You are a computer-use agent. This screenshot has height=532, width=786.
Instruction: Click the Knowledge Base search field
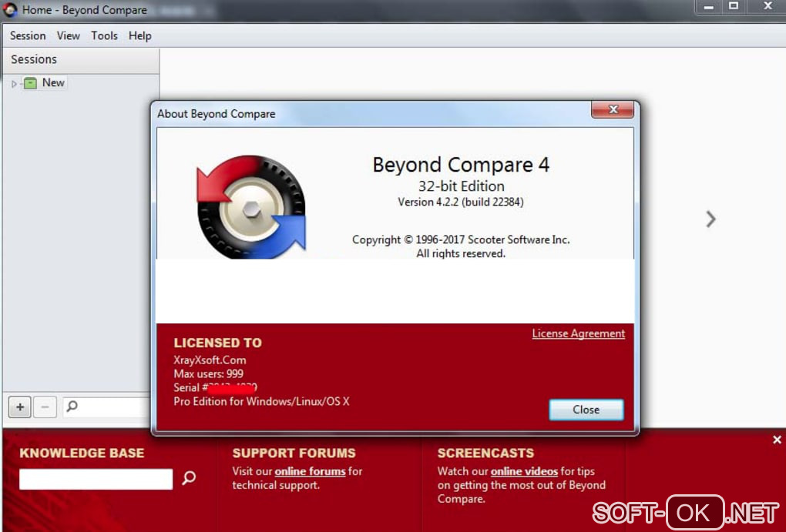[x=96, y=479]
